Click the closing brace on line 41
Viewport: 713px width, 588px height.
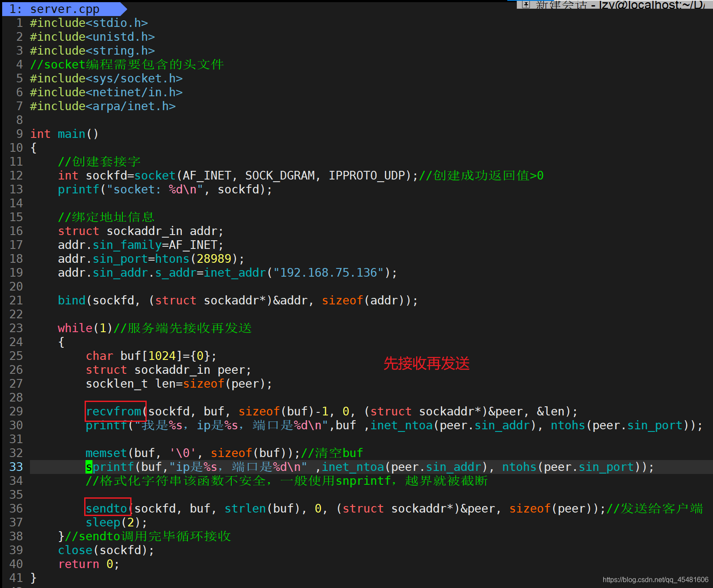click(x=33, y=578)
